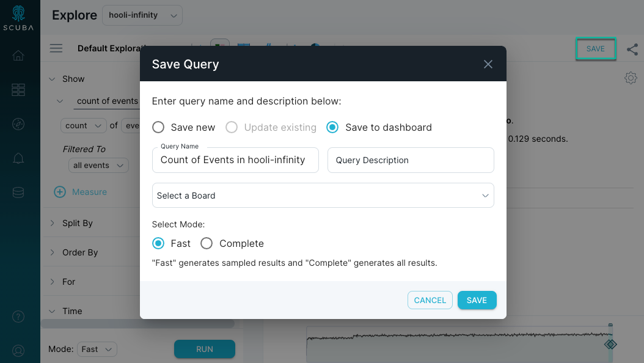Click the Query Description input field

pyautogui.click(x=411, y=160)
